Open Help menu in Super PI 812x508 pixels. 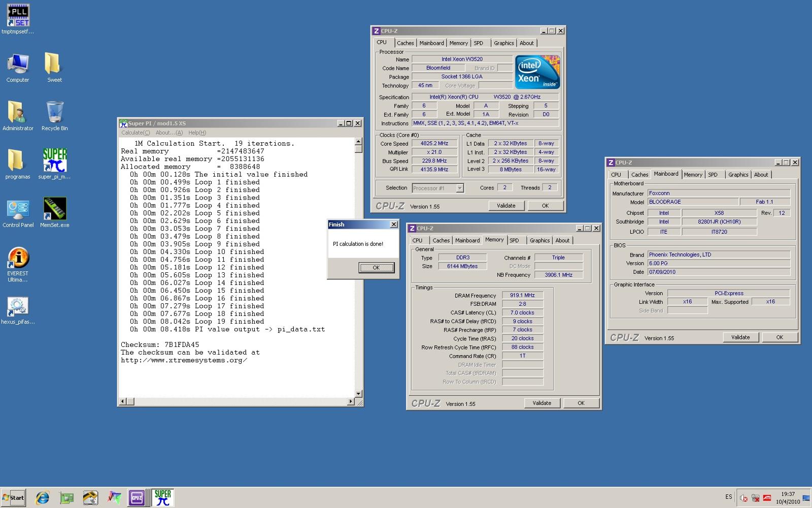coord(197,133)
